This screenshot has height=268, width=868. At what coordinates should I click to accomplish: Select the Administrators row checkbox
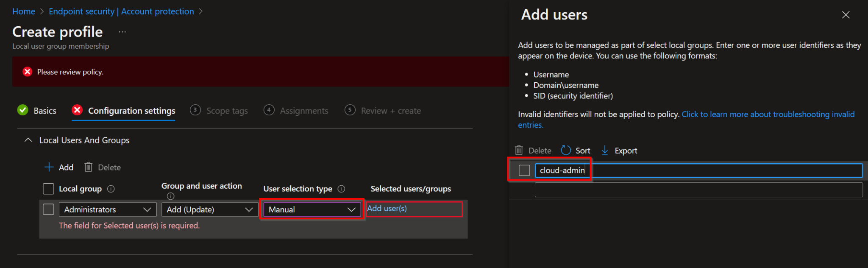[x=49, y=209]
